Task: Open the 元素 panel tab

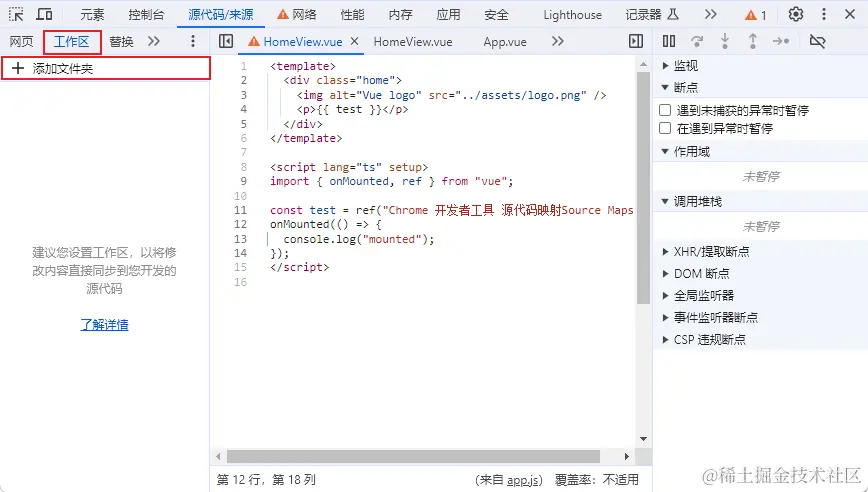Action: coord(92,15)
